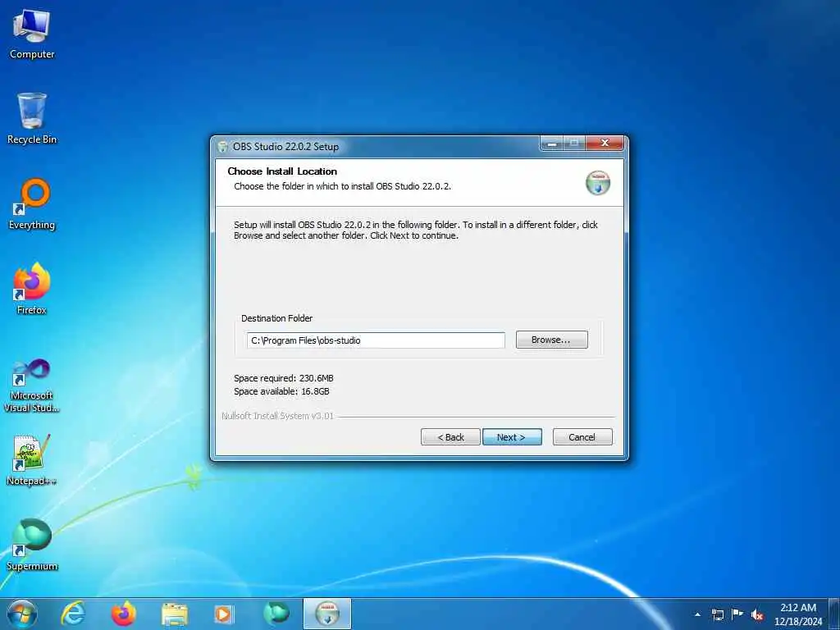Launch Microsoft Visual Studio desktop shortcut

pos(32,386)
